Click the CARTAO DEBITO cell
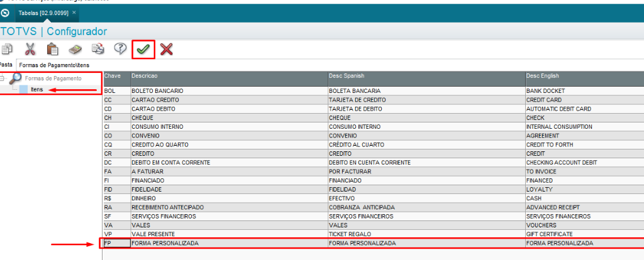644x260 pixels. coord(229,109)
